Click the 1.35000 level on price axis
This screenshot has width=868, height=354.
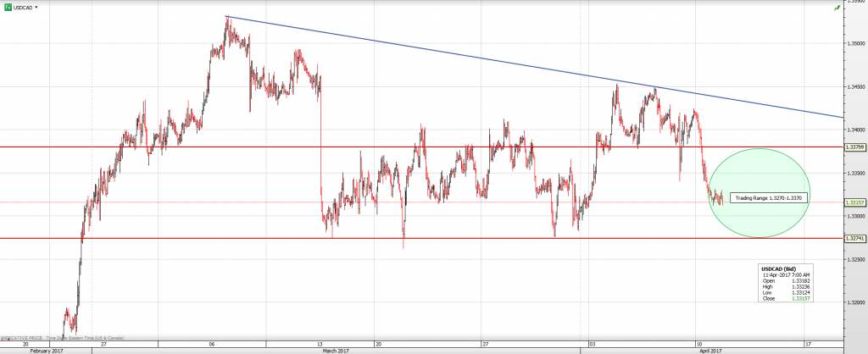[854, 43]
